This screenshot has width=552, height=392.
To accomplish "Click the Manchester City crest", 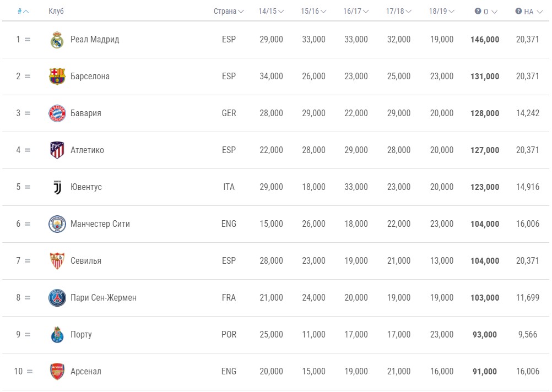I will [57, 224].
